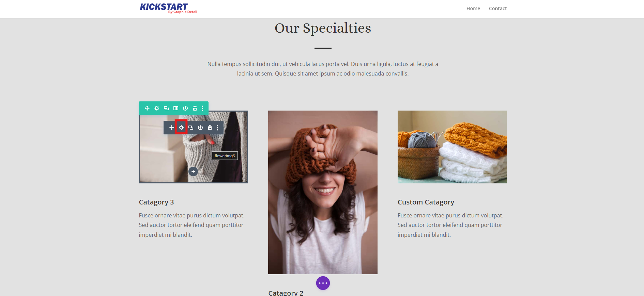Viewport: 644px width, 296px height.
Task: Click the dark module move icon
Action: [x=172, y=128]
